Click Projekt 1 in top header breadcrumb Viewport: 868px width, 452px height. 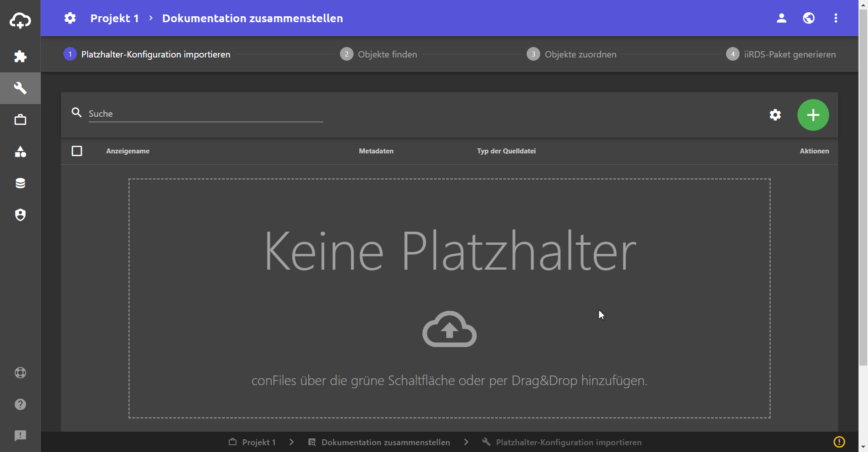point(114,19)
